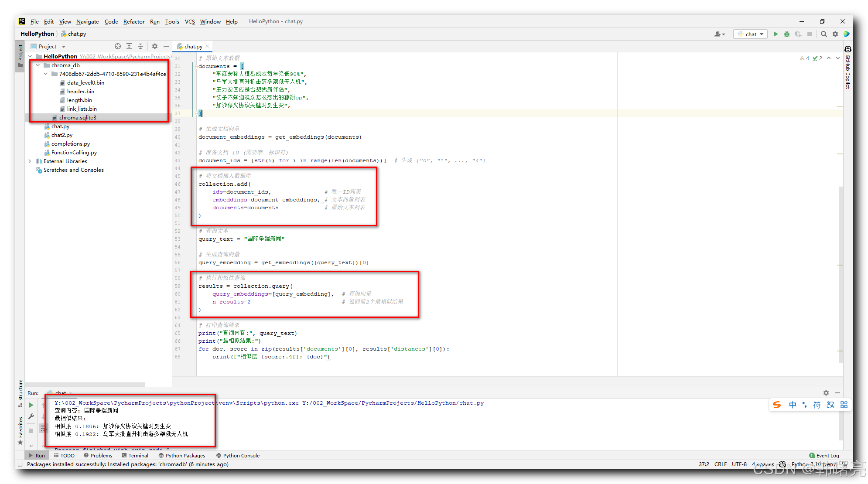Run the chat configuration with green play icon
The width and height of the screenshot is (868, 484).
click(x=776, y=34)
